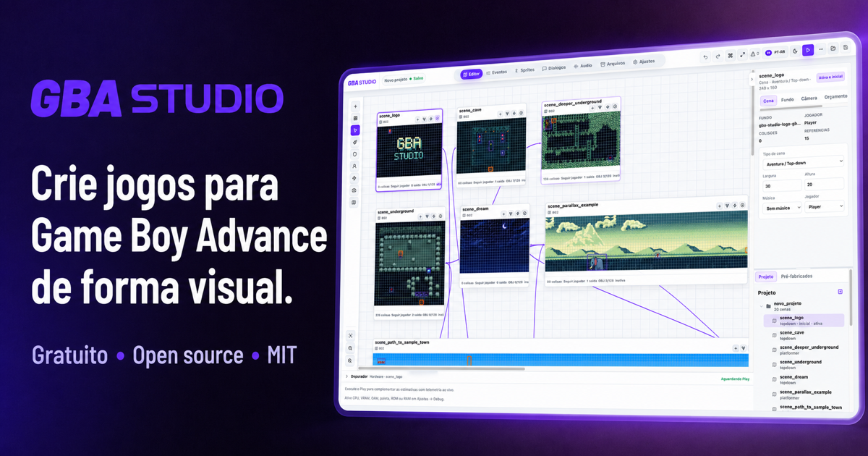Select scene_parallax_example in project tree
This screenshot has height=456, width=868.
(804, 394)
